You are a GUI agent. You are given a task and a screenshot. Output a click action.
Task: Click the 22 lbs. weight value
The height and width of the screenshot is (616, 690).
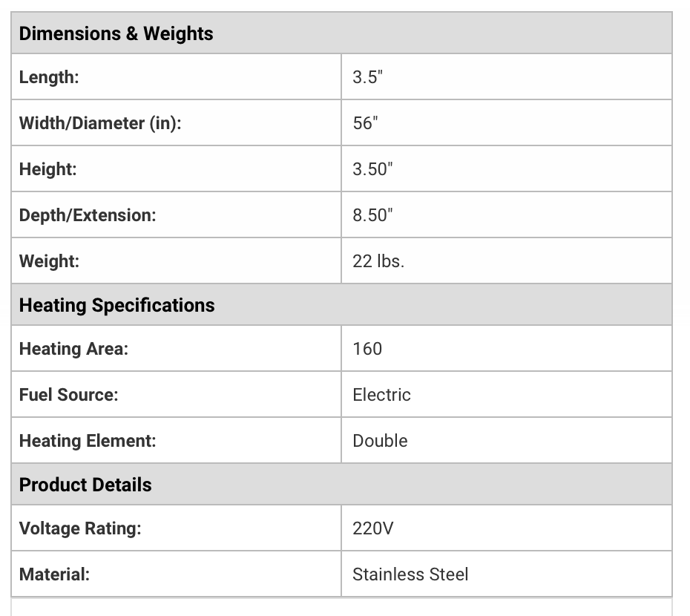tap(378, 261)
